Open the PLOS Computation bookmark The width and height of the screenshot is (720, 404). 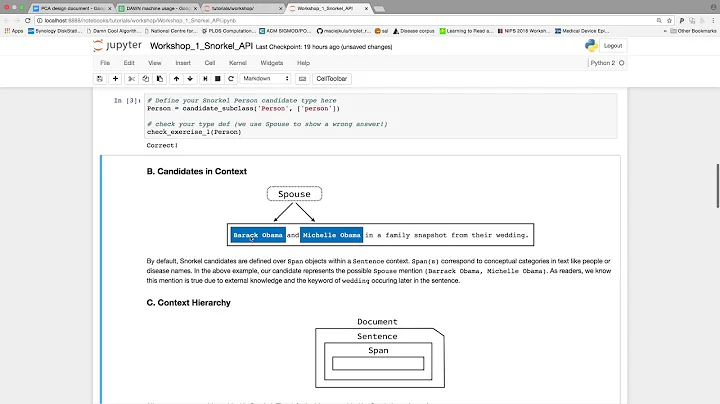(229, 31)
